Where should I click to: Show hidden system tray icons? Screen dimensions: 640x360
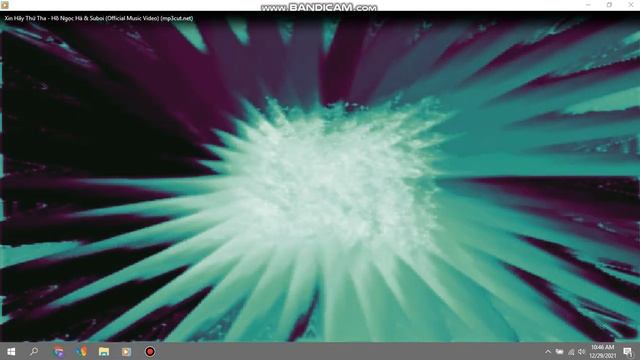click(548, 351)
